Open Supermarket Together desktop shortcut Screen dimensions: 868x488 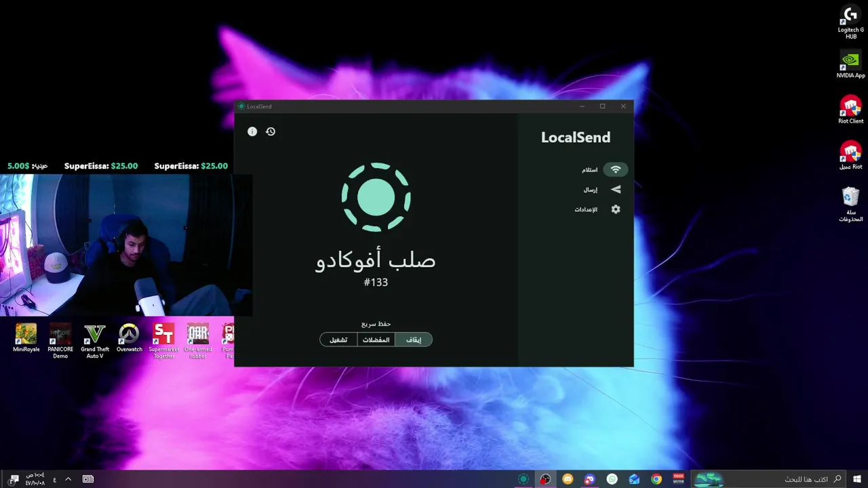click(x=163, y=341)
